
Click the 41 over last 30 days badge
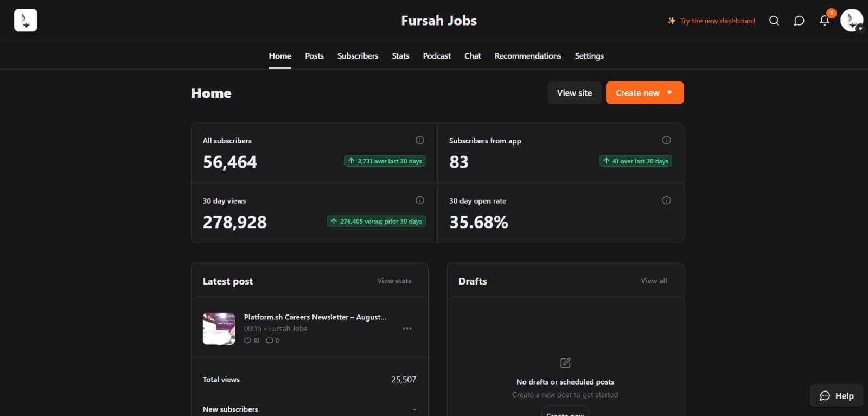636,161
